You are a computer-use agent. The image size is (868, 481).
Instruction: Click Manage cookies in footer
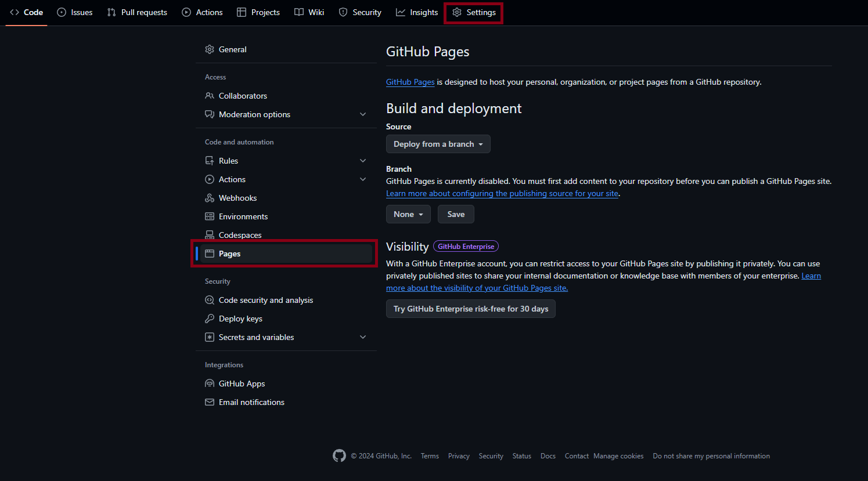pos(618,456)
